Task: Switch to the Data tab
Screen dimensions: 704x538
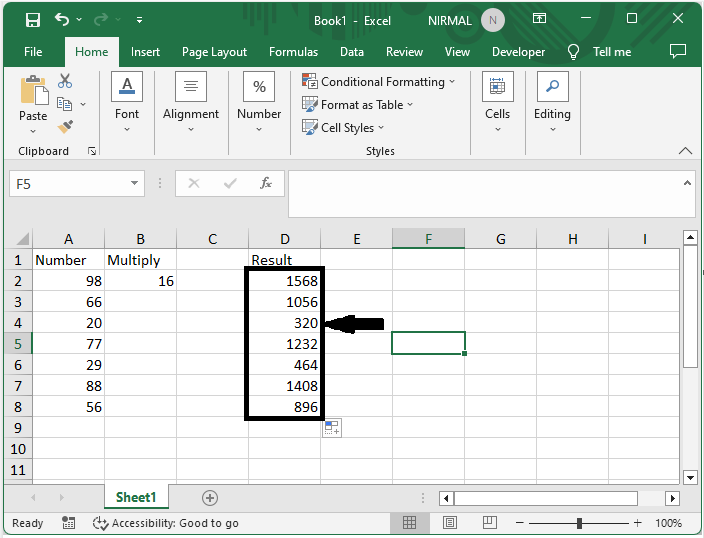Action: pyautogui.click(x=352, y=52)
